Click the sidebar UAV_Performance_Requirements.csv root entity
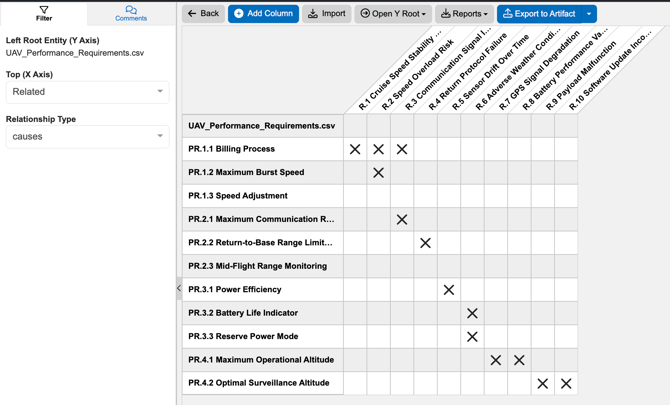Screen dimensions: 670x405 75,53
